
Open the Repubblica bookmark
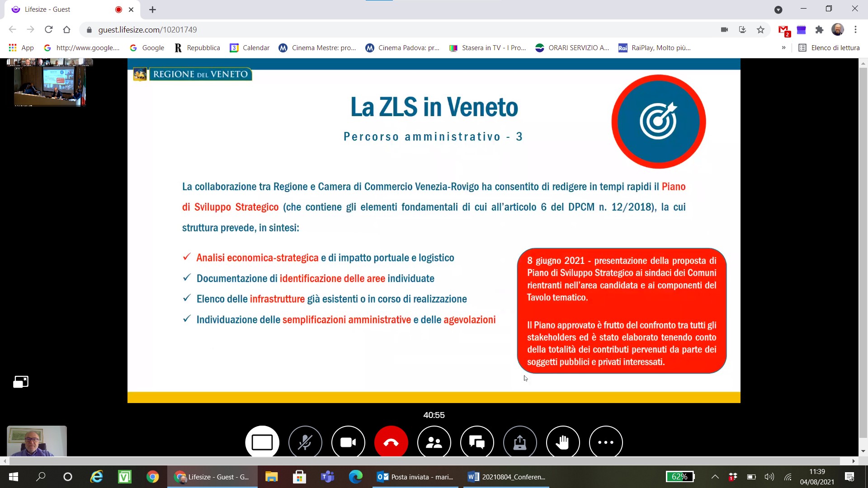click(x=197, y=48)
